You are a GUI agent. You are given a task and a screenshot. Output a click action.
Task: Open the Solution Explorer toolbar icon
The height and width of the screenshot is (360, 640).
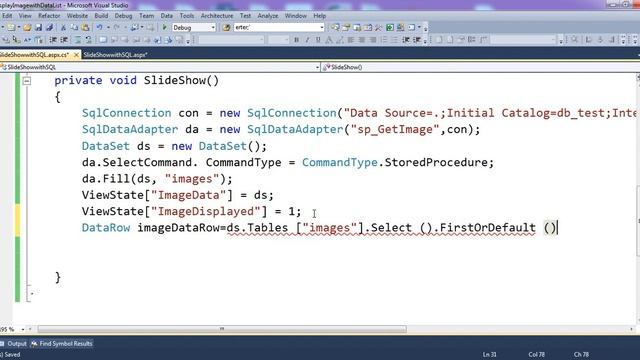coord(335,27)
